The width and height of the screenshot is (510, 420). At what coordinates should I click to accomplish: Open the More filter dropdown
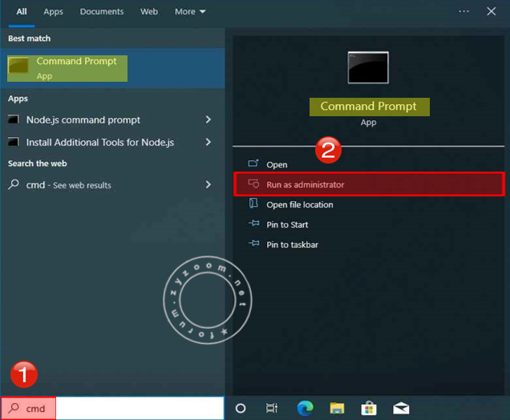coord(190,12)
